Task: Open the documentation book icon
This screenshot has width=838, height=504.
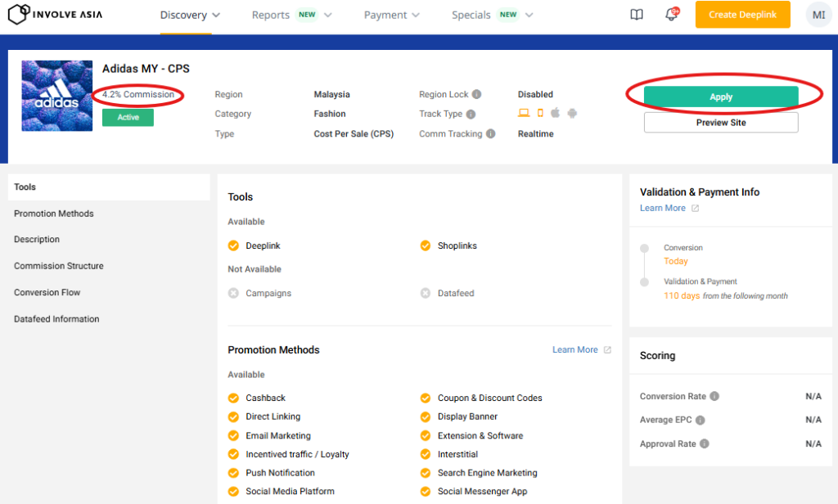Action: pos(636,15)
